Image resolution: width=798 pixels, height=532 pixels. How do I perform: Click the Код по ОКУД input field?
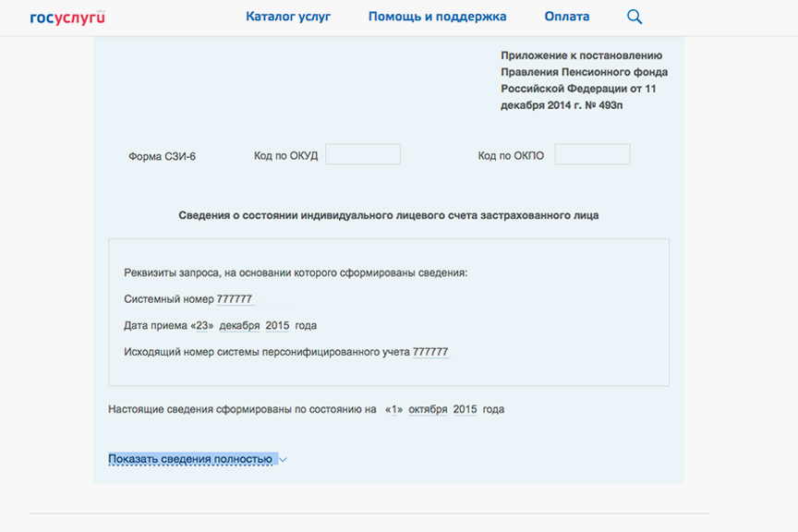coord(362,155)
